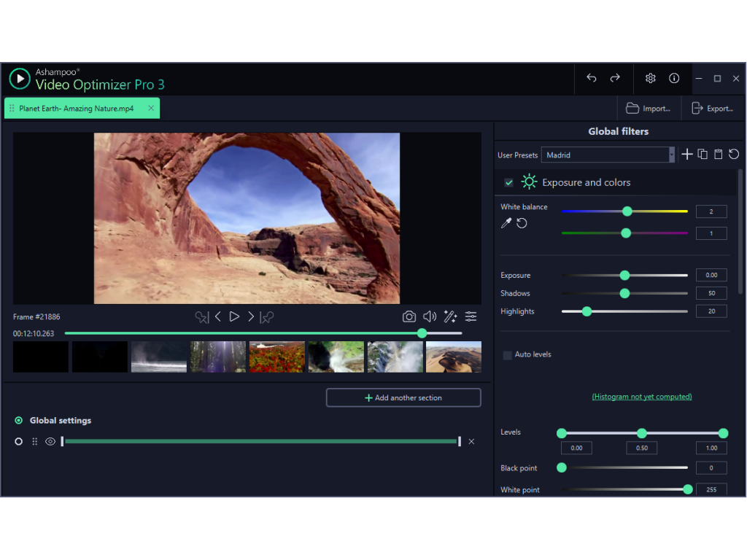Select the Global settings radio button
The height and width of the screenshot is (560, 747).
tap(19, 421)
